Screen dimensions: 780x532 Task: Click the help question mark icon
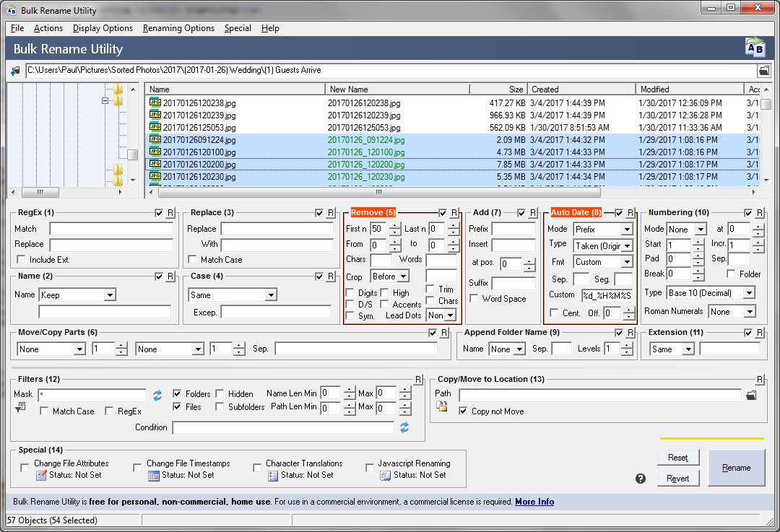pyautogui.click(x=640, y=479)
